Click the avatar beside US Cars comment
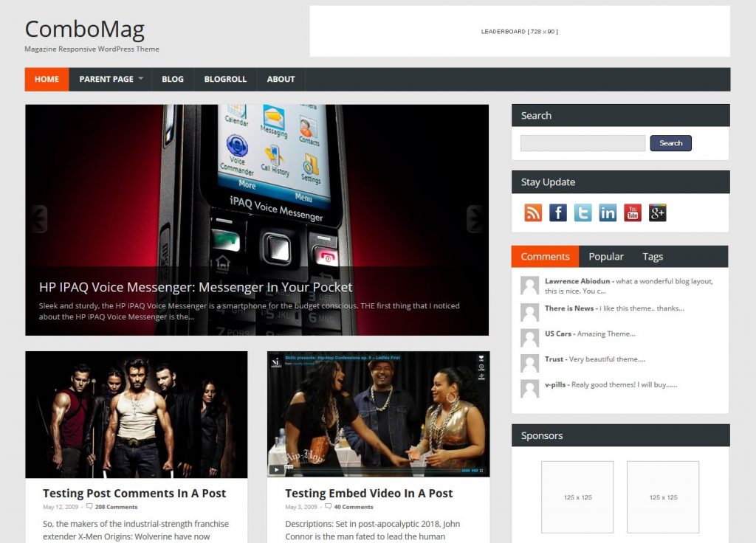 [x=529, y=338]
